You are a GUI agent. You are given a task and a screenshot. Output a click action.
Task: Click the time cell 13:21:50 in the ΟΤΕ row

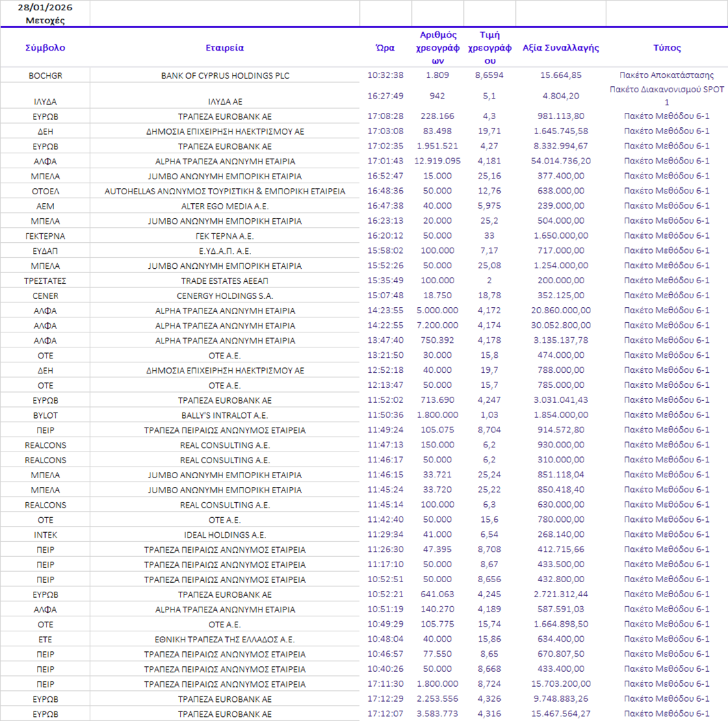[385, 355]
